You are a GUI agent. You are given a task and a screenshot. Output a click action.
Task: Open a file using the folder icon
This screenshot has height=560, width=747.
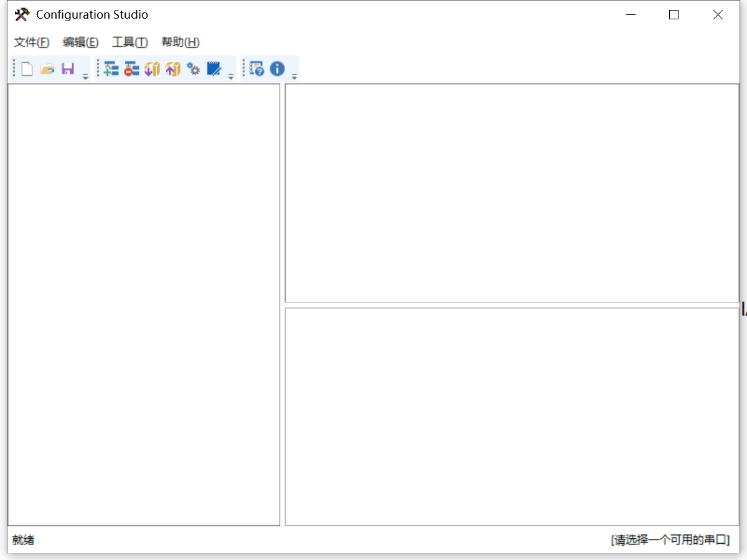pyautogui.click(x=47, y=69)
